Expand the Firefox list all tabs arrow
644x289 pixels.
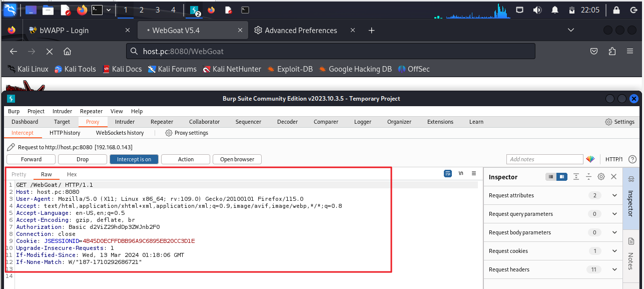571,30
